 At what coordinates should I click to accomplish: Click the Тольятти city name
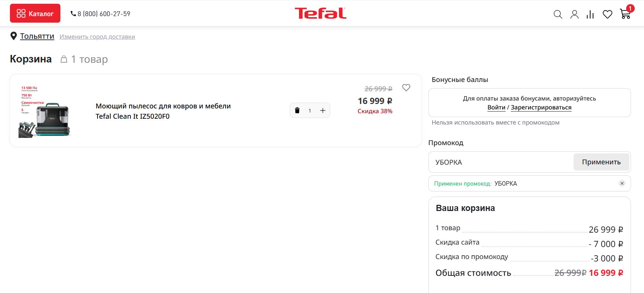(37, 36)
